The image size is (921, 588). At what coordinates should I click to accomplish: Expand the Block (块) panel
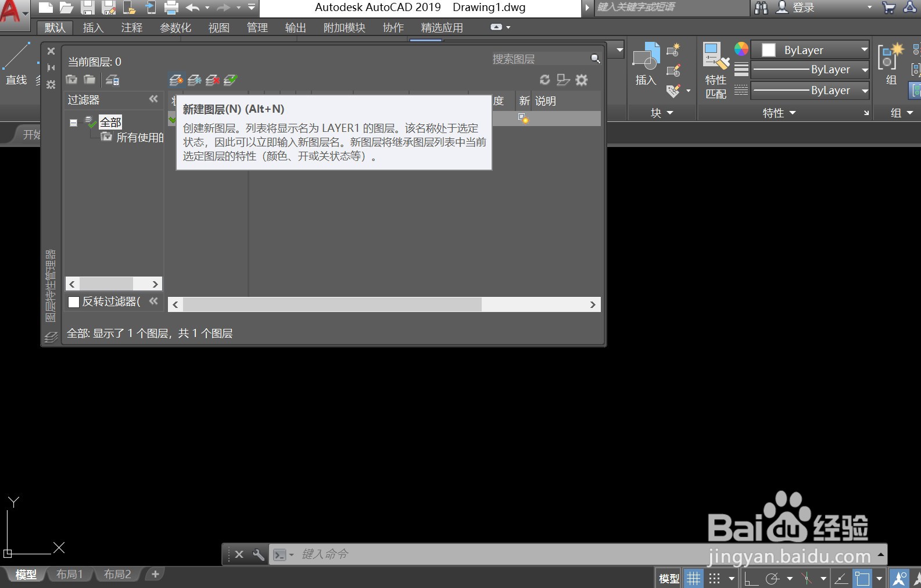662,113
